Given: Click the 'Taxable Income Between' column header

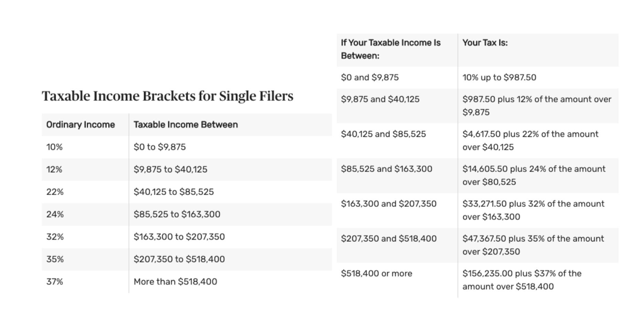Looking at the screenshot, I should tap(186, 125).
